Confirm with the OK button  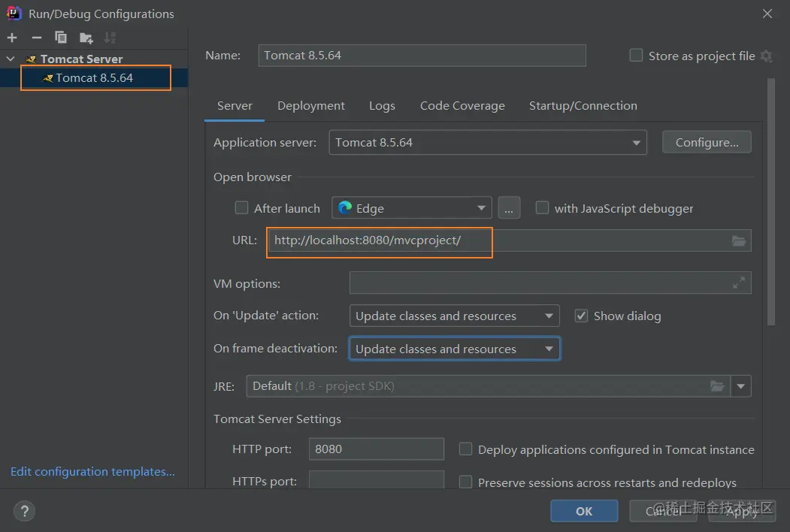pos(584,512)
